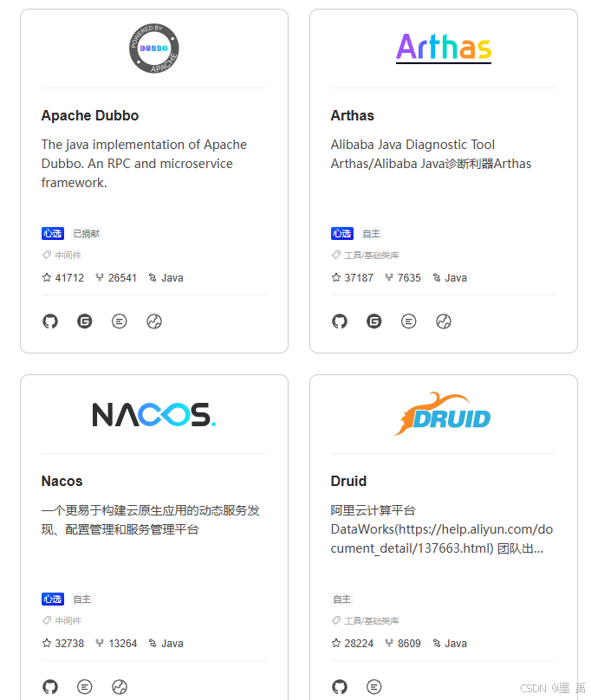Click the NACOS logo image
The height and width of the screenshot is (700, 591).
point(154,414)
